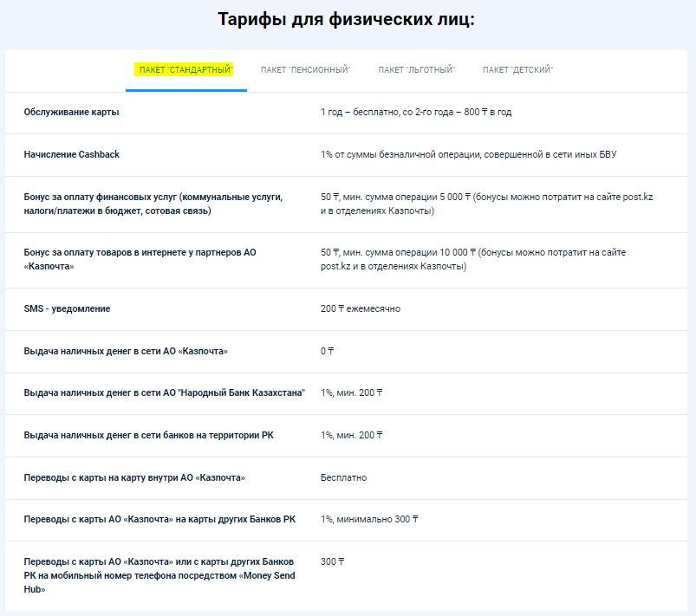
Task: Click the Money Send Hub transfer label
Action: pyautogui.click(x=159, y=575)
